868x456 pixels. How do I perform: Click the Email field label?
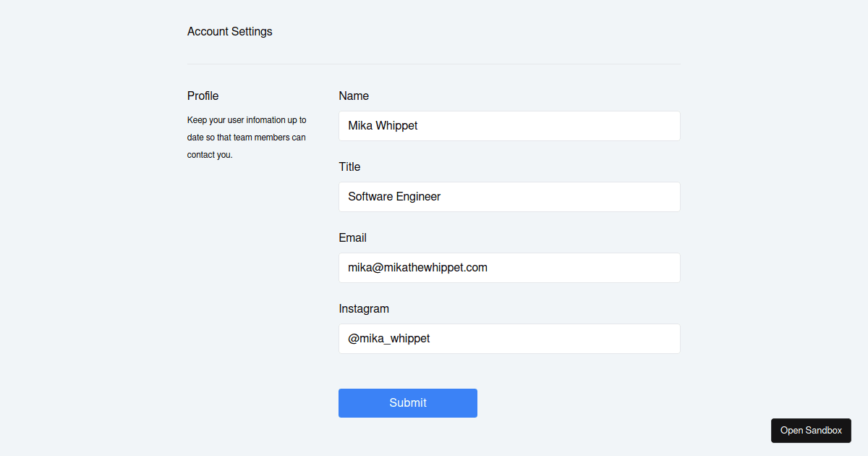click(352, 238)
